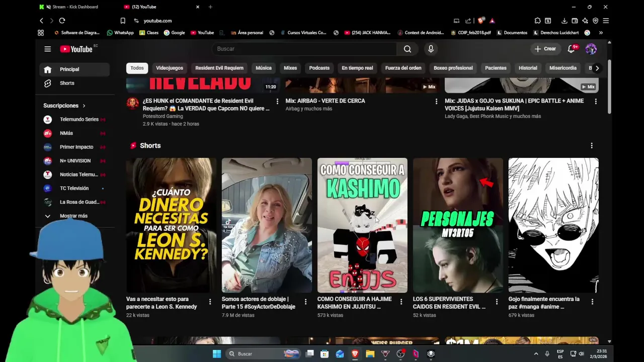Image resolution: width=644 pixels, height=362 pixels.
Task: Reload the page
Action: [62, 21]
